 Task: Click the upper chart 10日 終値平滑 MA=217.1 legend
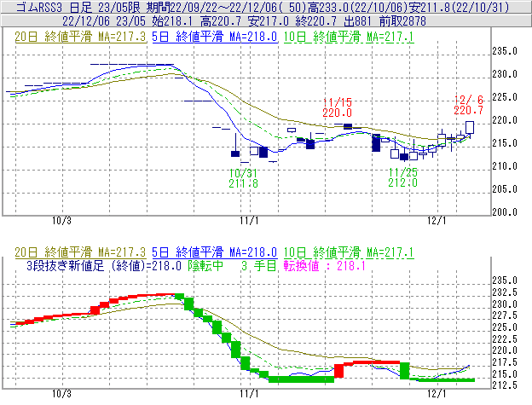(x=349, y=37)
